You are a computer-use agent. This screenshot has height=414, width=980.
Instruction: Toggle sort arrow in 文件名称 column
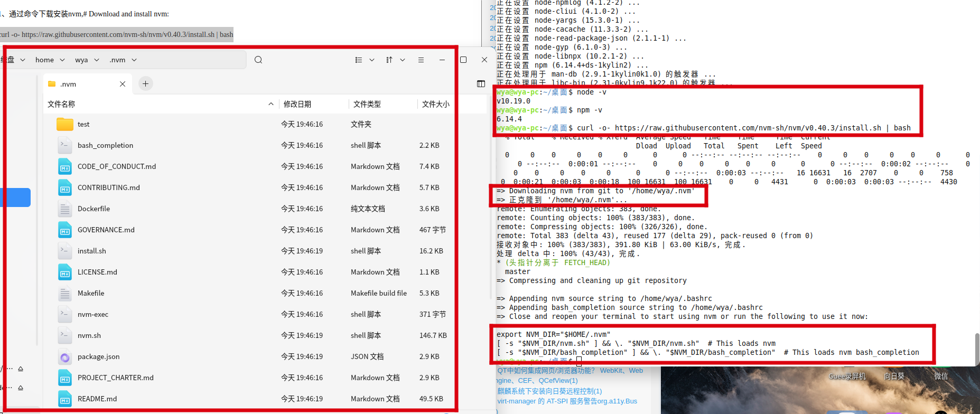click(x=271, y=104)
